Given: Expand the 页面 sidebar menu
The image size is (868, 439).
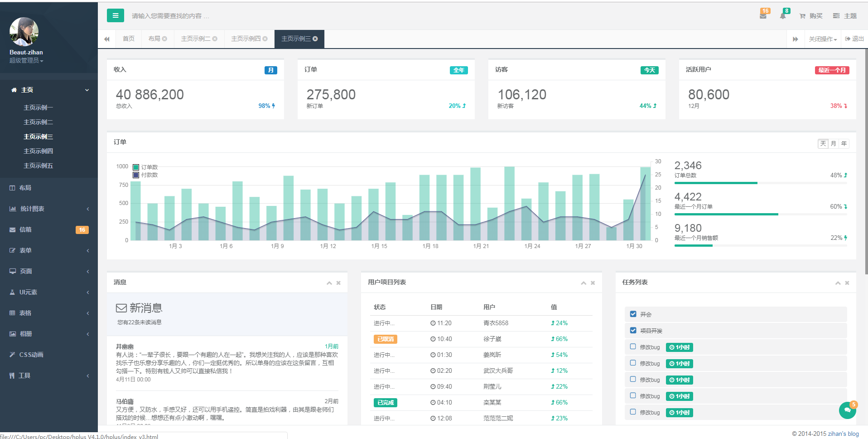Looking at the screenshot, I should 49,271.
